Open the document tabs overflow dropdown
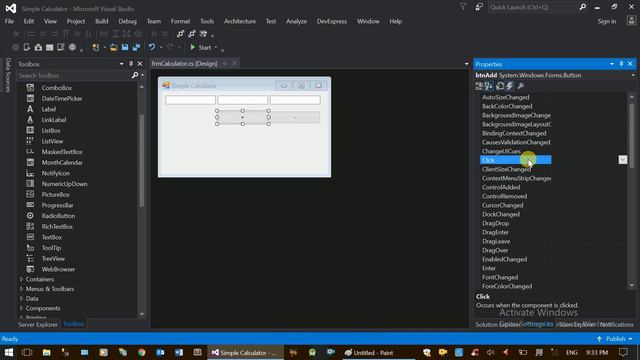 click(466, 64)
